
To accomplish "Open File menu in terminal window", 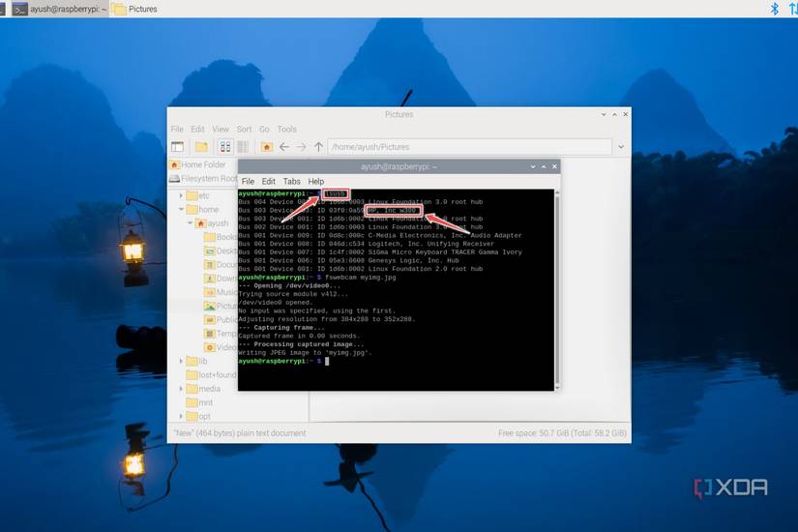I will pos(248,181).
